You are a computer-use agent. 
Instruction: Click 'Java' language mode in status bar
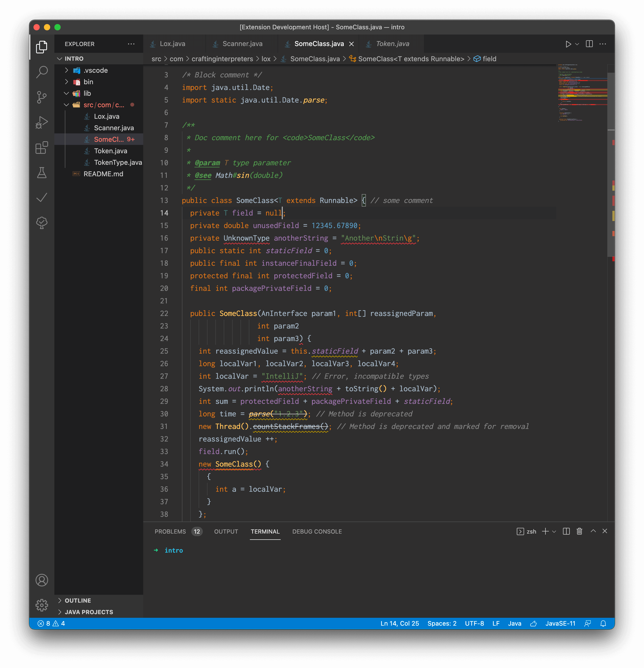515,623
